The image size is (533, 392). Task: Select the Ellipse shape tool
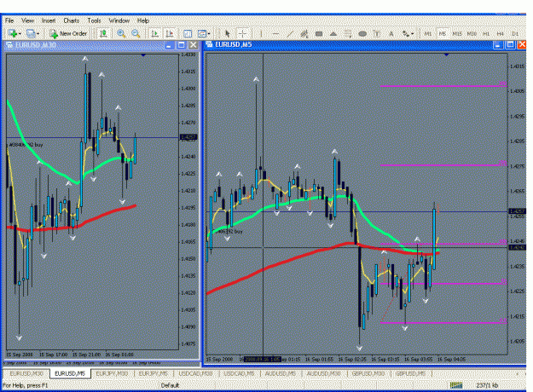tap(362, 33)
